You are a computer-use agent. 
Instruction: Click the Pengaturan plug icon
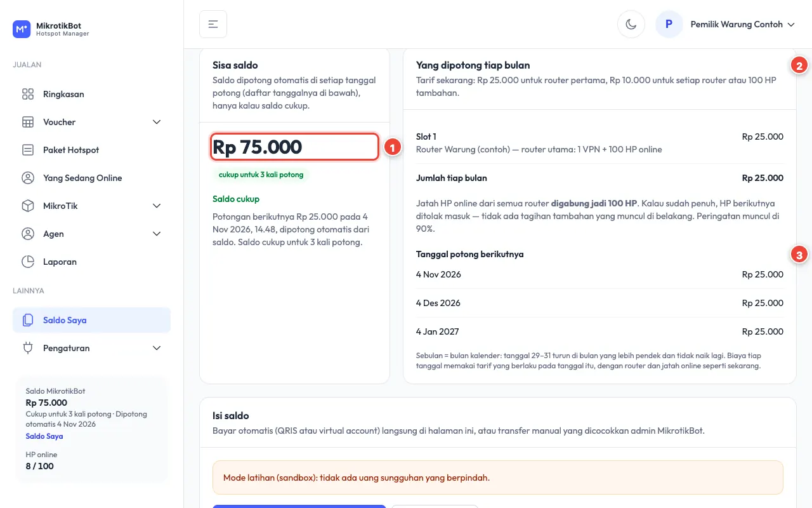click(28, 348)
